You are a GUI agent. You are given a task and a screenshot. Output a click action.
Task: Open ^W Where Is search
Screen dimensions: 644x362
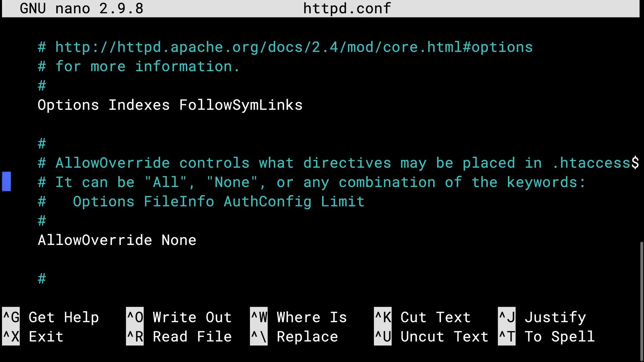299,317
